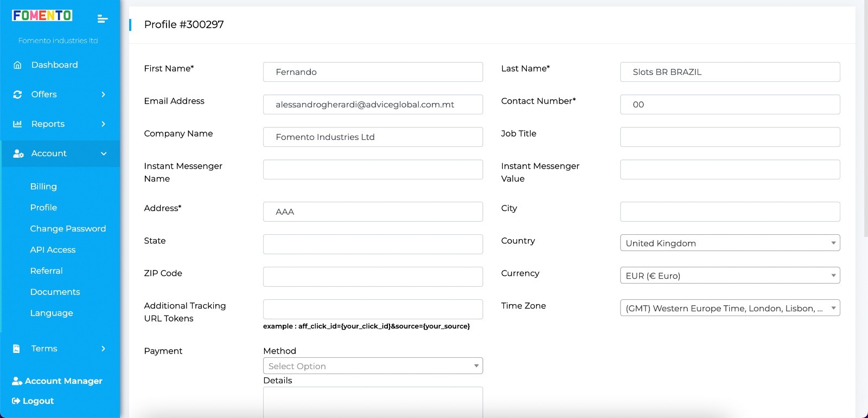Image resolution: width=868 pixels, height=418 pixels.
Task: Click the Account user-gear icon
Action: [x=18, y=154]
